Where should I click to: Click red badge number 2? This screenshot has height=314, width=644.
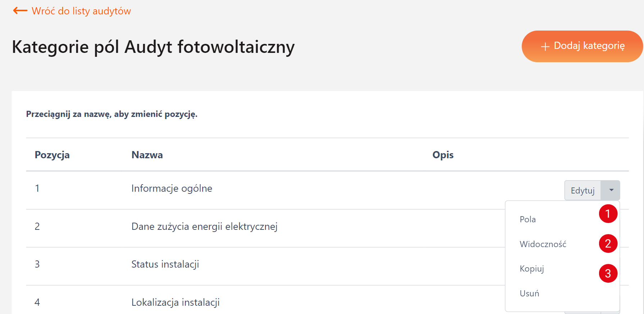tap(608, 244)
